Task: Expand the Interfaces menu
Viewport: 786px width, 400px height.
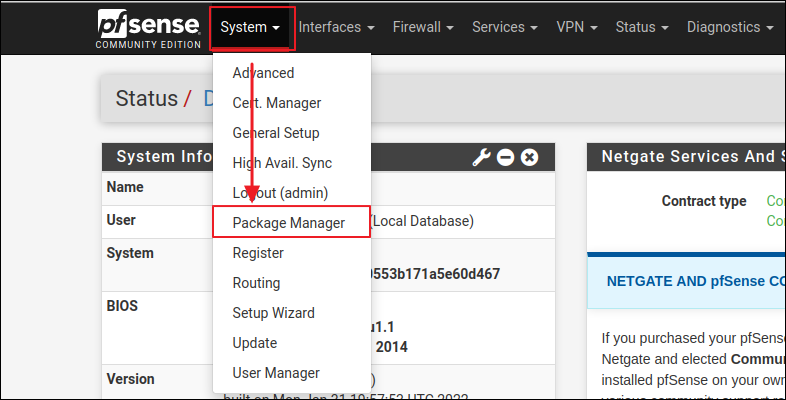Action: [336, 27]
